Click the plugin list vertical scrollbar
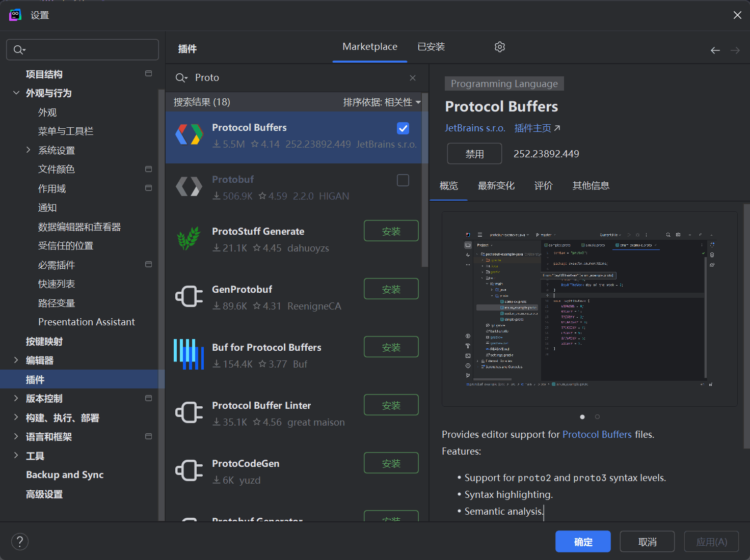This screenshot has height=560, width=750. point(425,179)
